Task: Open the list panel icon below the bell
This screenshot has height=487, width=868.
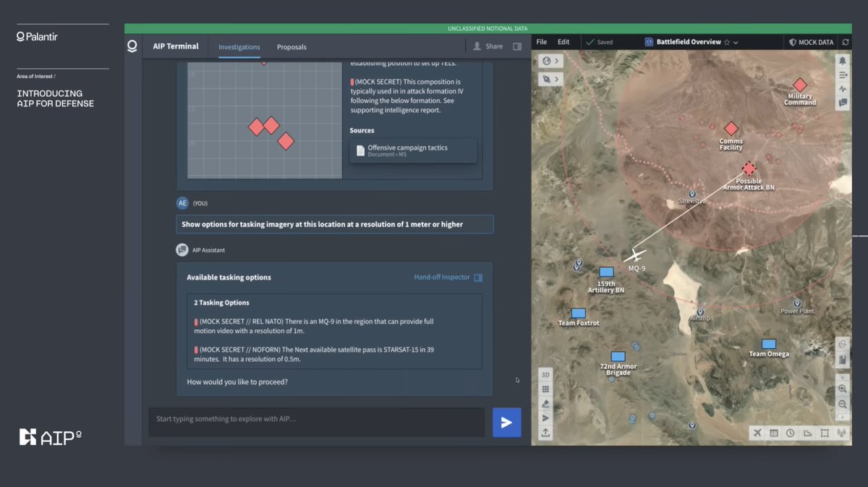Action: point(843,75)
